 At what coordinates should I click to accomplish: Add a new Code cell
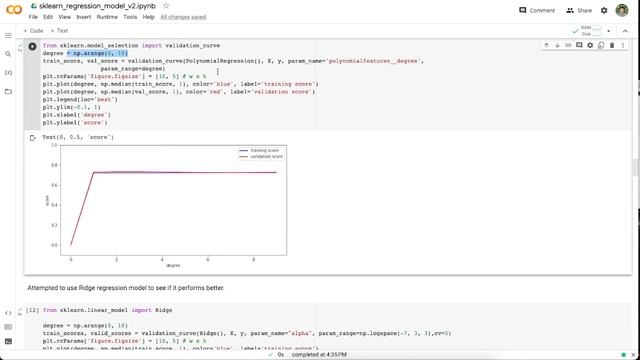(x=33, y=31)
